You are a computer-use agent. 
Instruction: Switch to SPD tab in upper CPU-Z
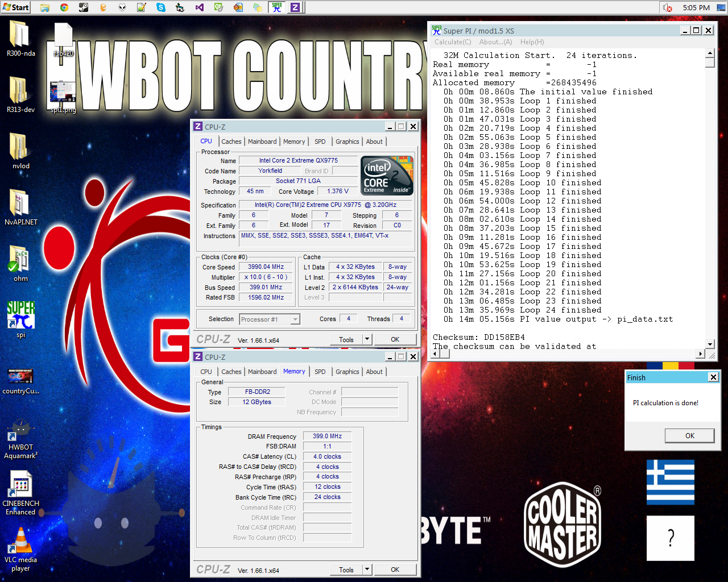(320, 142)
